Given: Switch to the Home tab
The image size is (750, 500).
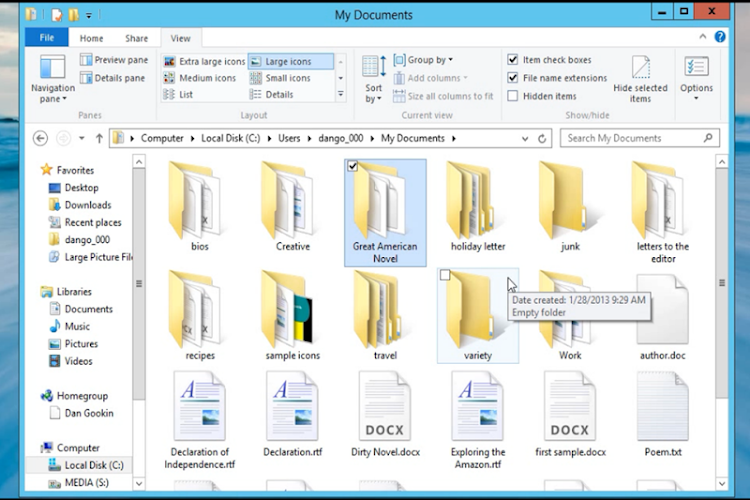Looking at the screenshot, I should coord(91,38).
